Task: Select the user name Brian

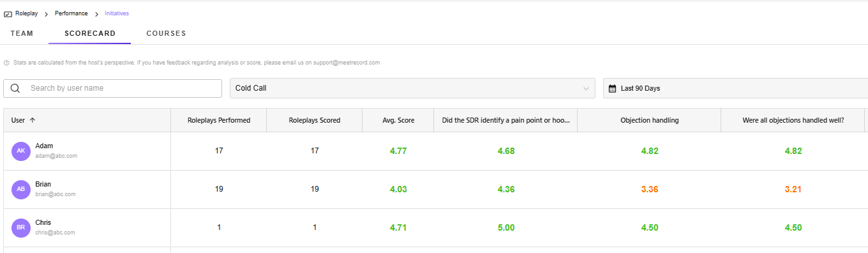Action: [x=43, y=185]
